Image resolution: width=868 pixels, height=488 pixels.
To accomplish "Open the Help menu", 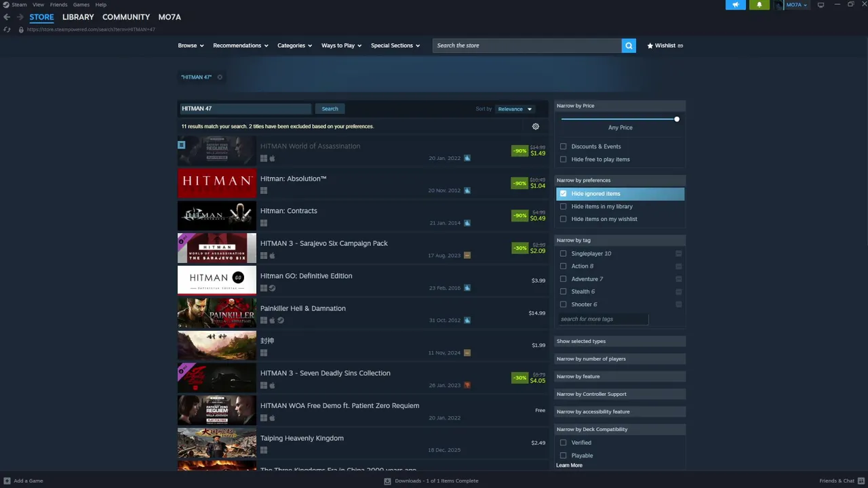I will pyautogui.click(x=100, y=5).
